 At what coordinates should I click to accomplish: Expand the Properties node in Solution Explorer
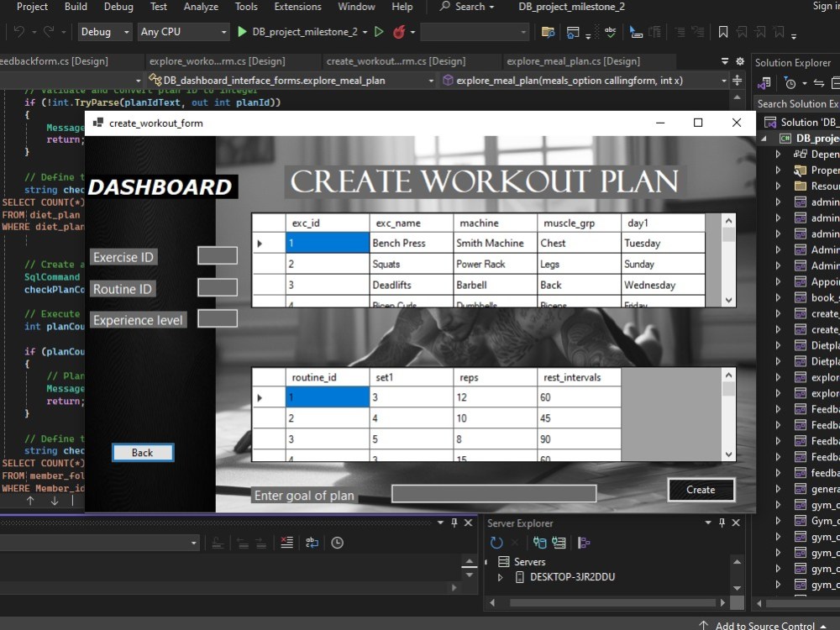[778, 171]
